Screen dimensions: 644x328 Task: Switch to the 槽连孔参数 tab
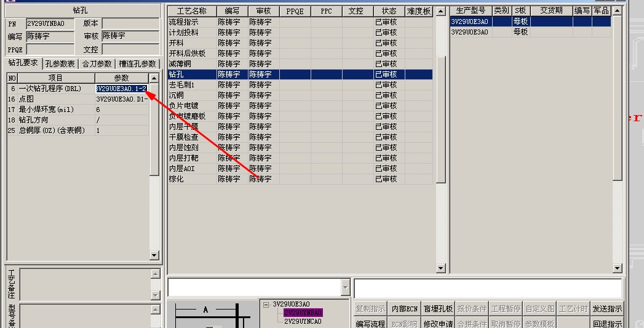click(138, 64)
